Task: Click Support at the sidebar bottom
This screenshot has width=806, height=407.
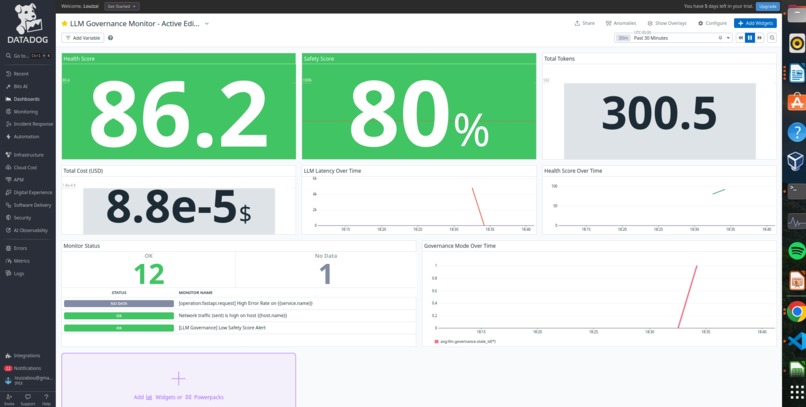Action: coord(28,399)
